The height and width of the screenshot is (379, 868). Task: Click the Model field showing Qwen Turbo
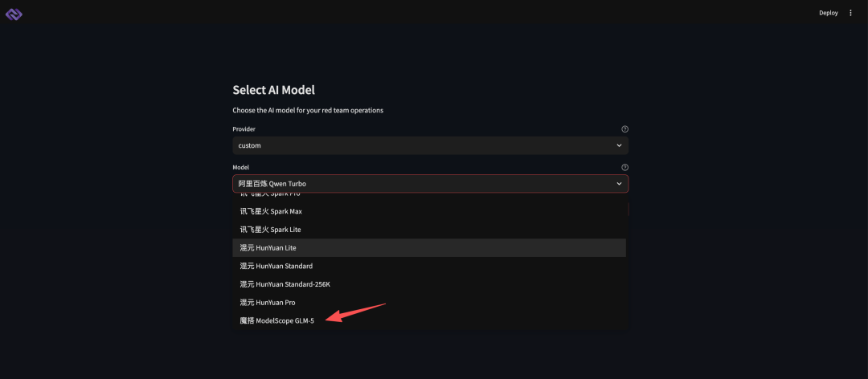pos(418,184)
